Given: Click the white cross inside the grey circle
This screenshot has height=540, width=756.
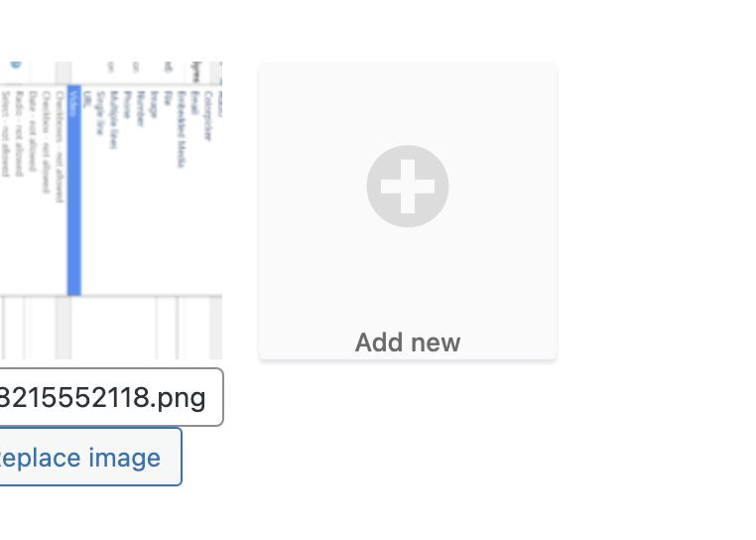Looking at the screenshot, I should point(408,187).
